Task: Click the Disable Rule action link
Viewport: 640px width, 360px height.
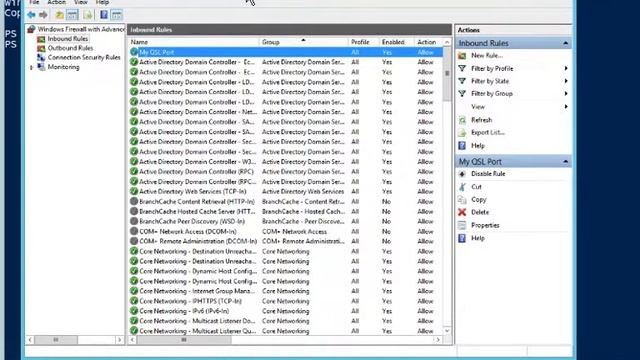Action: [x=488, y=174]
